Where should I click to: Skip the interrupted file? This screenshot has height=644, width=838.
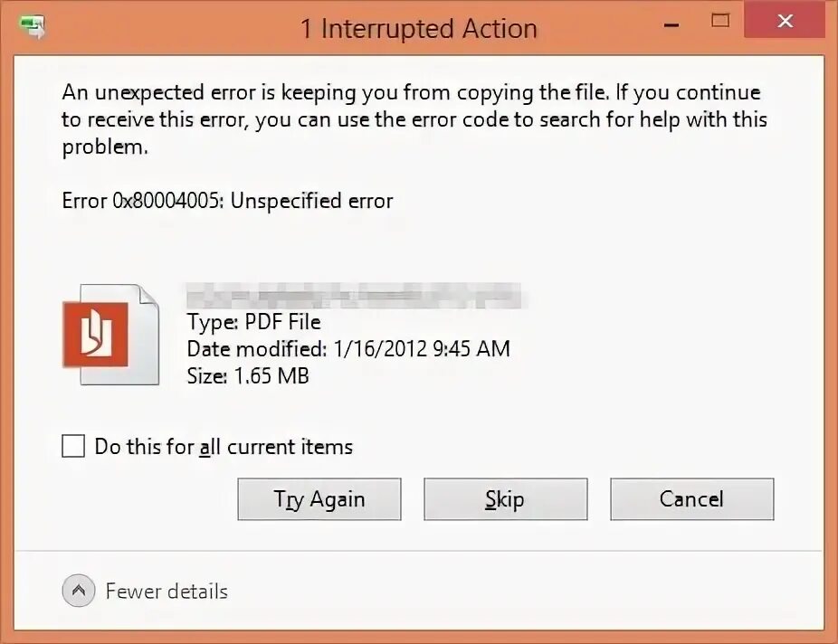pos(505,499)
